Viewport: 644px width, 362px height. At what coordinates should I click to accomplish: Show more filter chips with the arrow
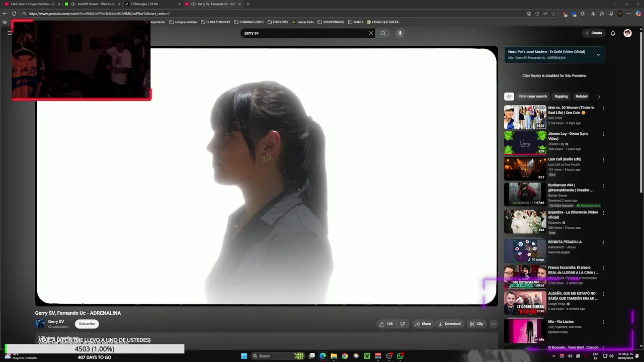coord(599,97)
